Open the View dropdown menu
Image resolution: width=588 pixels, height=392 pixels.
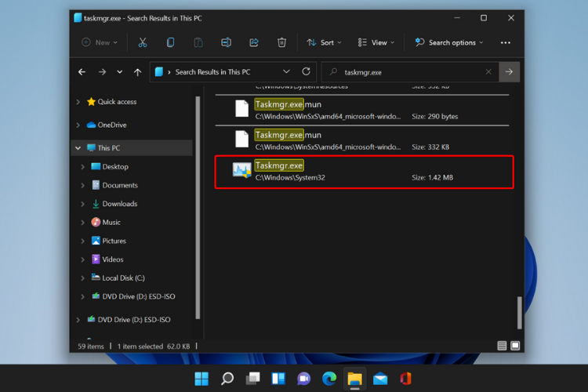[376, 43]
